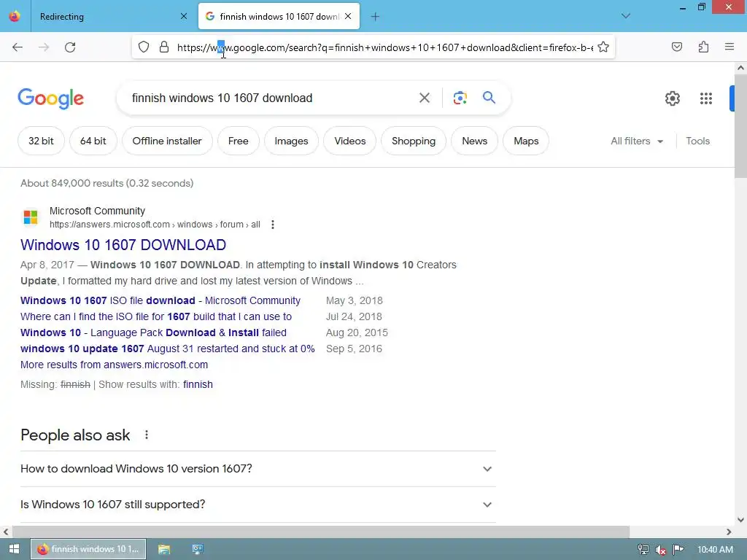Image resolution: width=747 pixels, height=560 pixels.
Task: Click the padlock site information icon
Action: [164, 47]
